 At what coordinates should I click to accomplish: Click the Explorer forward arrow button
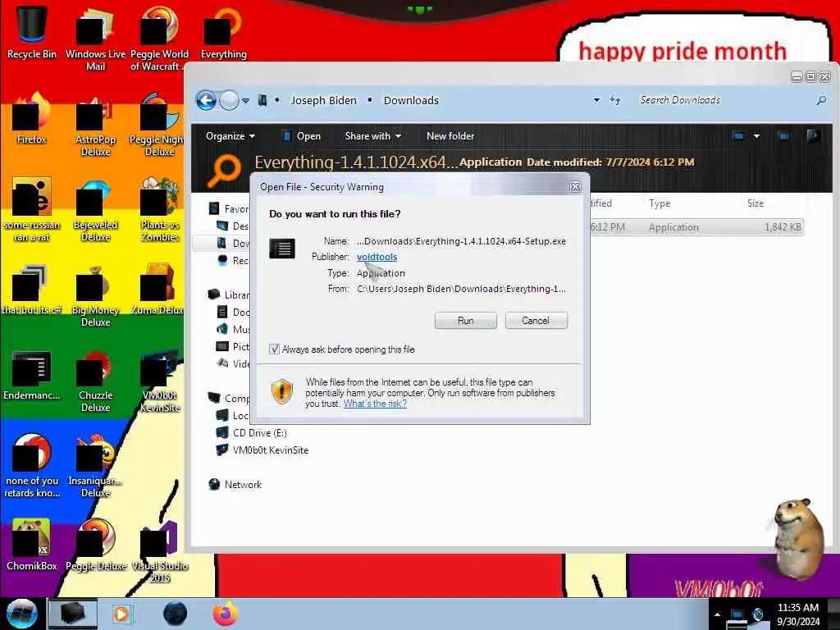(230, 100)
